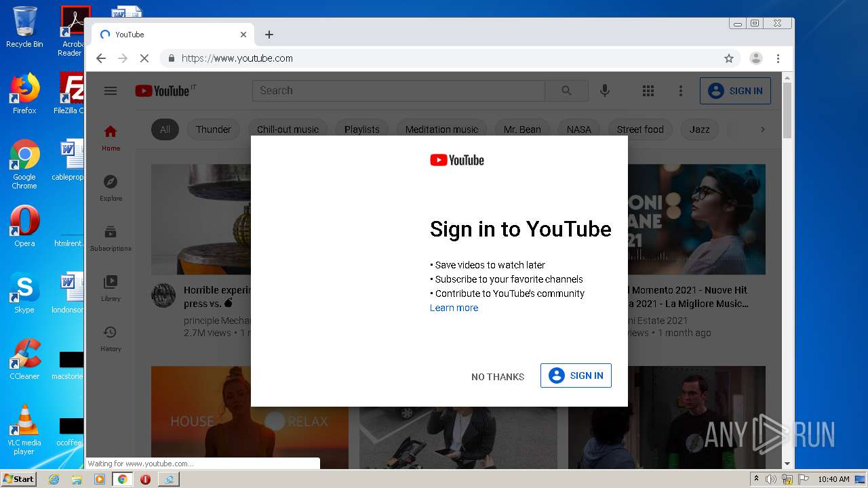Viewport: 868px width, 488px height.
Task: Open a new Chrome tab with plus
Action: tap(269, 35)
